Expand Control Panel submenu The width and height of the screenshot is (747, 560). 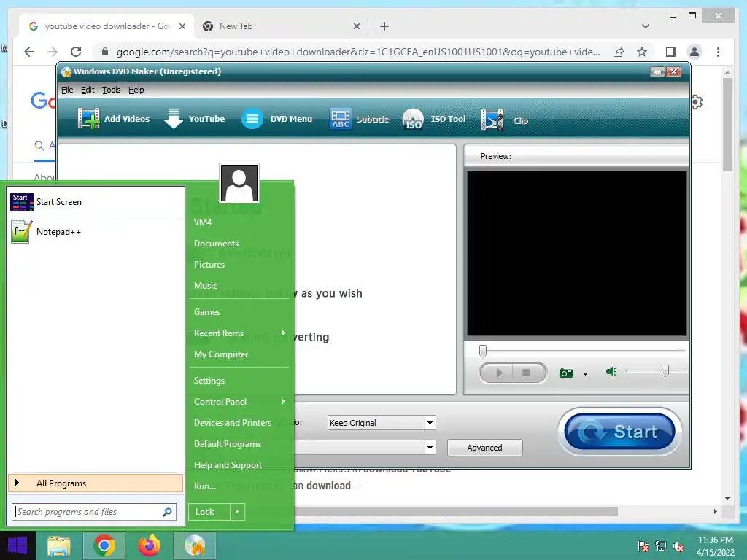coord(239,402)
